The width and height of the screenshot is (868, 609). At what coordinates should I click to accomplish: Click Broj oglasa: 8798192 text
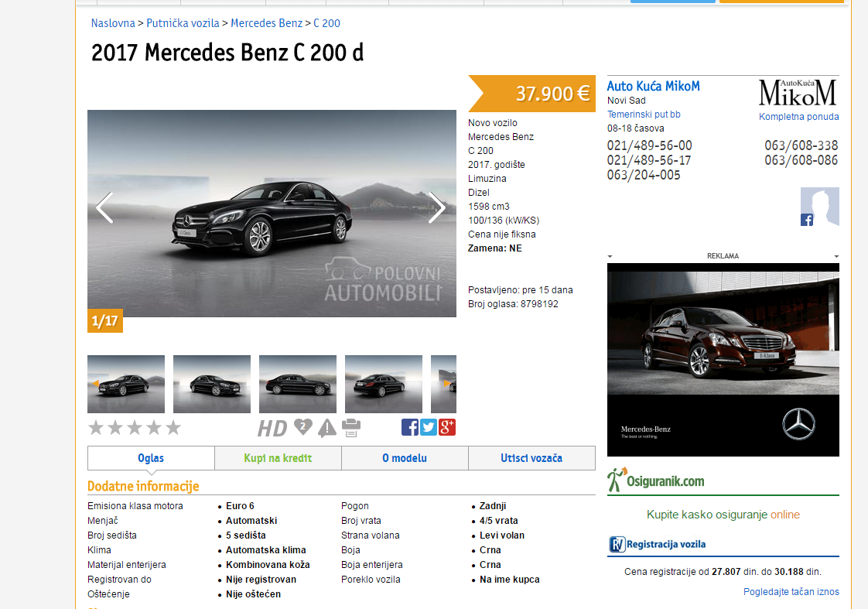coord(513,304)
